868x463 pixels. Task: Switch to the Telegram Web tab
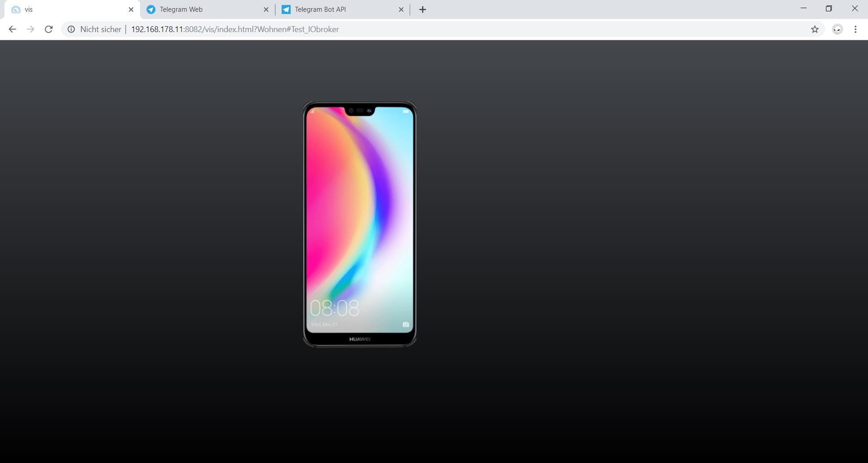[208, 9]
